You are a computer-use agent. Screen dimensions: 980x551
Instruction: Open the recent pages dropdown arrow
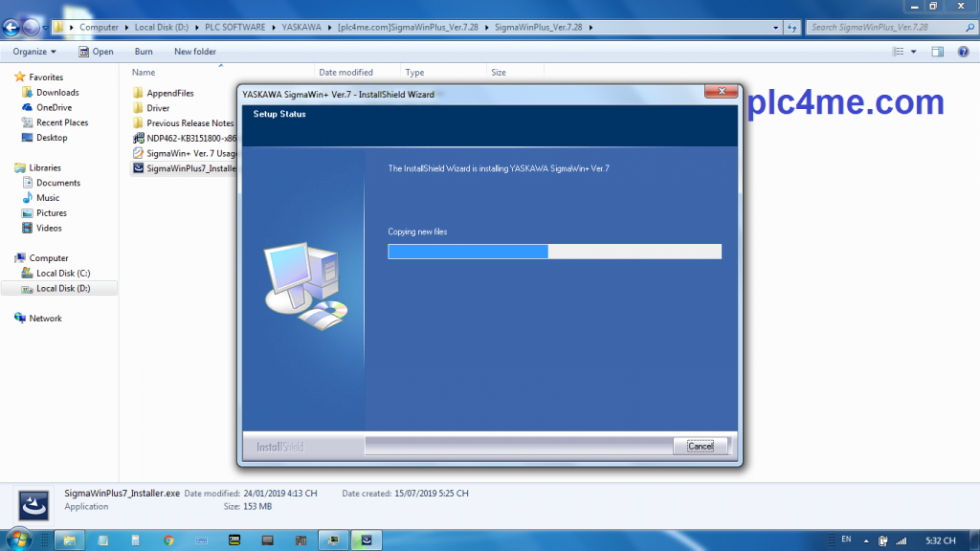click(x=45, y=28)
